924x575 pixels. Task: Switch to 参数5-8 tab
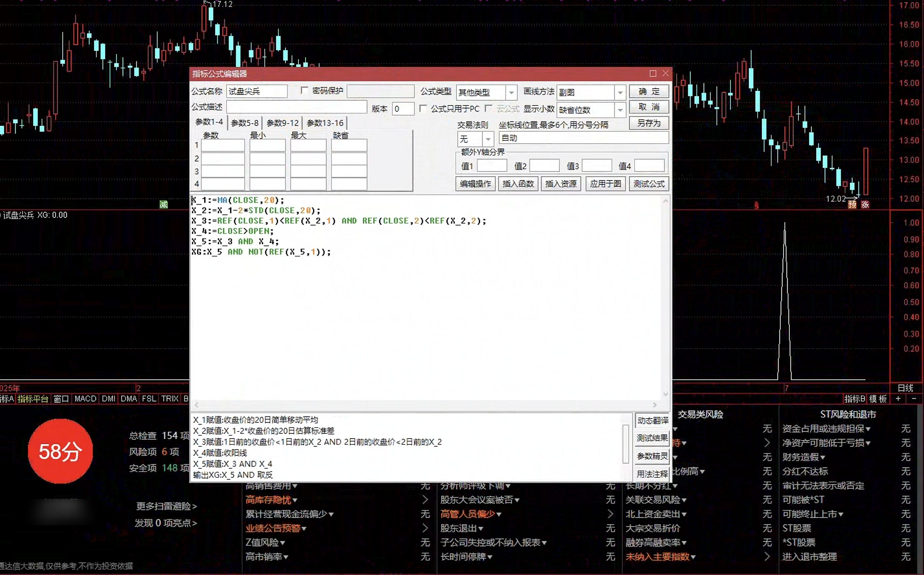click(245, 123)
